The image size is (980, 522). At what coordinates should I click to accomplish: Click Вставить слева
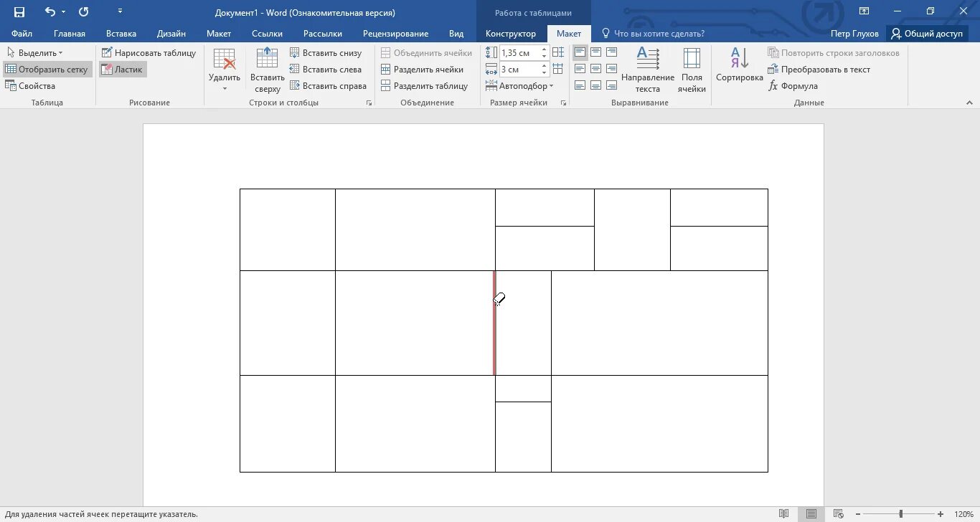coord(326,70)
